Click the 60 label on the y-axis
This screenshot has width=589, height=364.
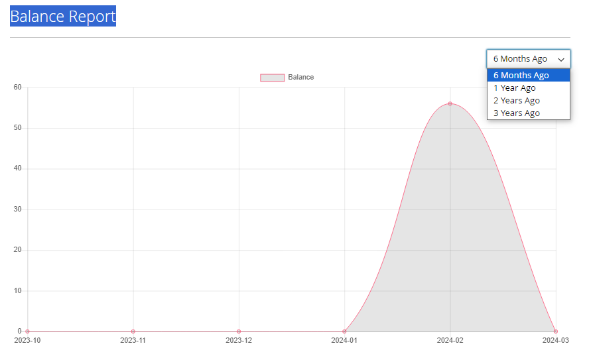pos(17,88)
